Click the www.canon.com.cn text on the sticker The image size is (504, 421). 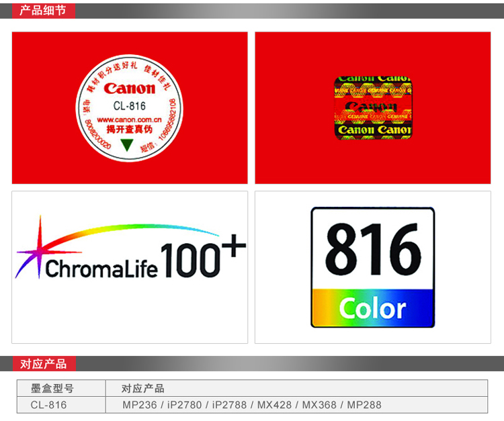coord(129,120)
